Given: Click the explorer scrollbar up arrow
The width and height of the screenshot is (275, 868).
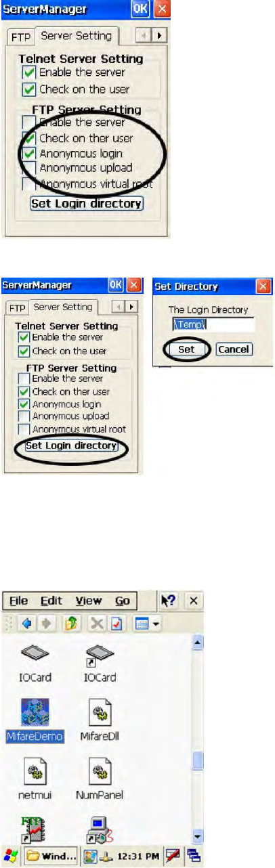Looking at the screenshot, I should (198, 643).
